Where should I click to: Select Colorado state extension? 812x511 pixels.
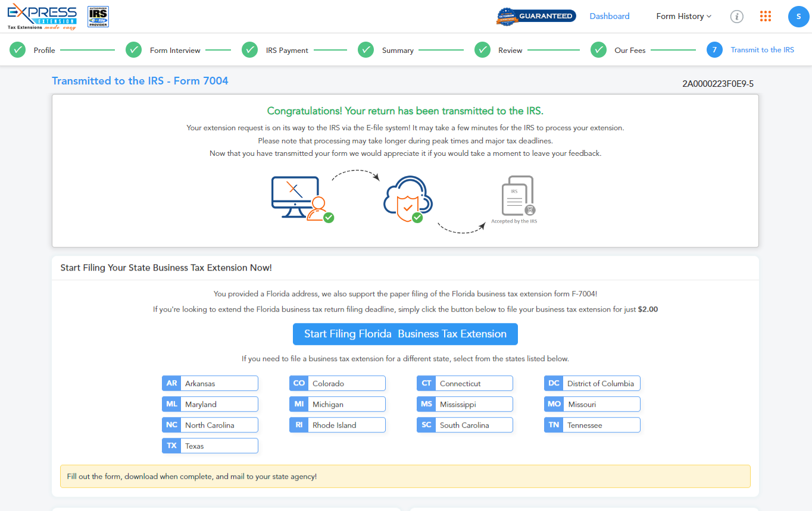pyautogui.click(x=338, y=384)
